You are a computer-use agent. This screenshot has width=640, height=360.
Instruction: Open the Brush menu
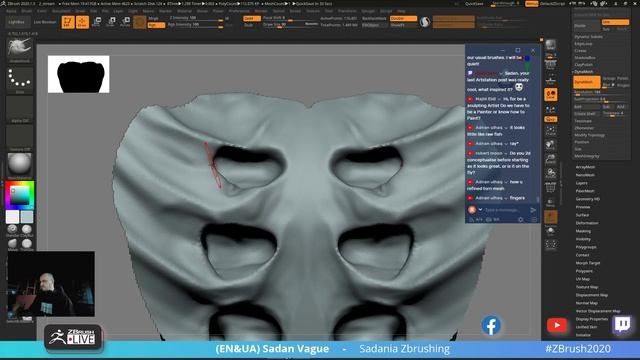tap(27, 11)
